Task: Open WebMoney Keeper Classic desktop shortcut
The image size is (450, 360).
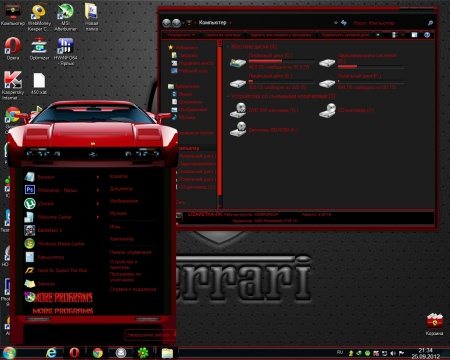Action: (x=39, y=17)
